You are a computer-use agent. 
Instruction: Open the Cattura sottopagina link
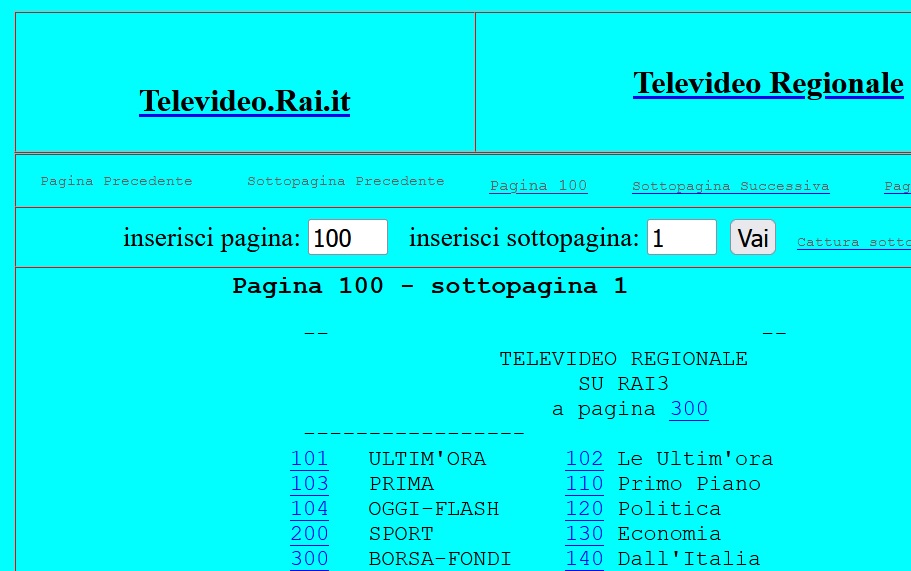(853, 242)
